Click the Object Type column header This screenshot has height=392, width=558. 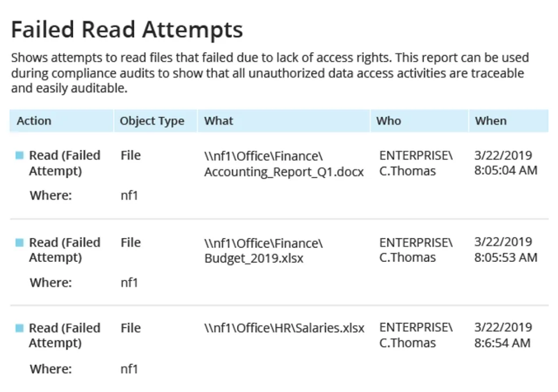point(152,121)
